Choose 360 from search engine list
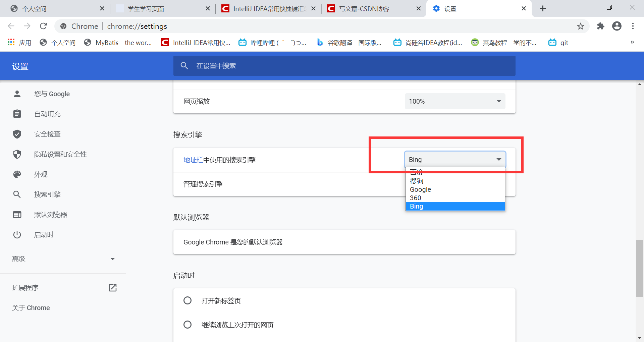This screenshot has height=342, width=644. [x=455, y=198]
